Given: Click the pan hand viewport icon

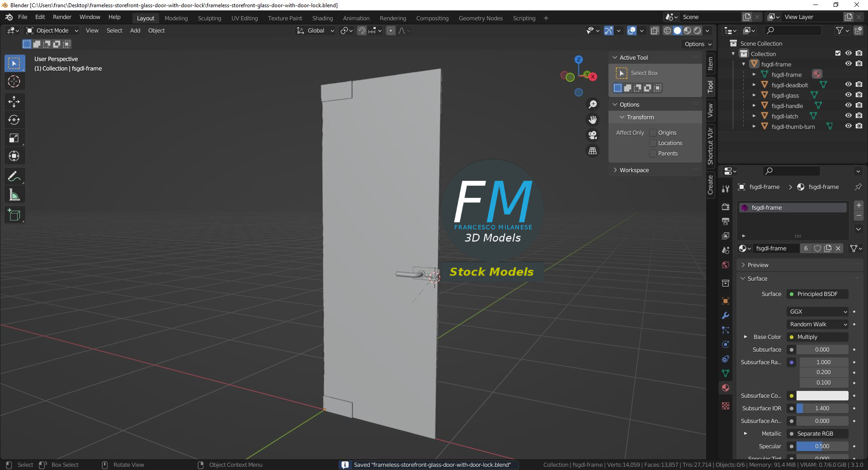Looking at the screenshot, I should (x=592, y=120).
